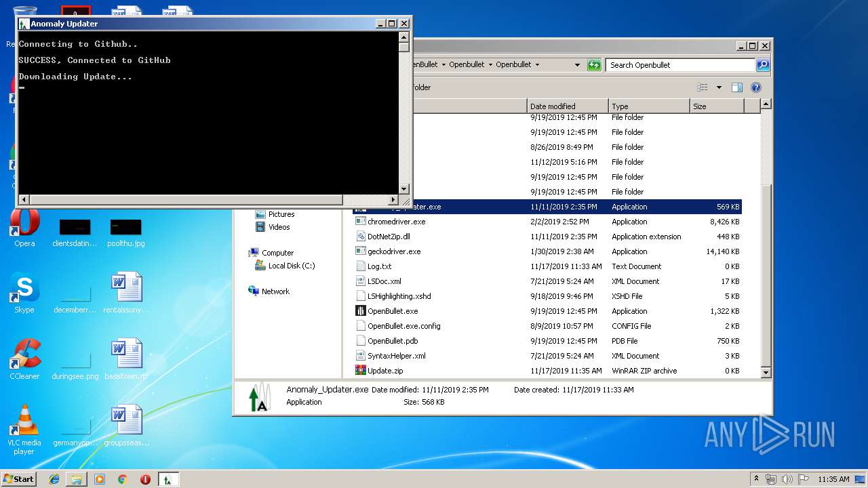Image resolution: width=868 pixels, height=488 pixels.
Task: Sort by the Type column header
Action: [x=649, y=106]
